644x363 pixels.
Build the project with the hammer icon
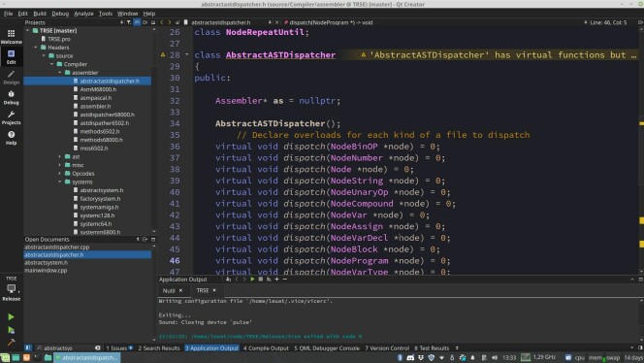click(x=11, y=342)
